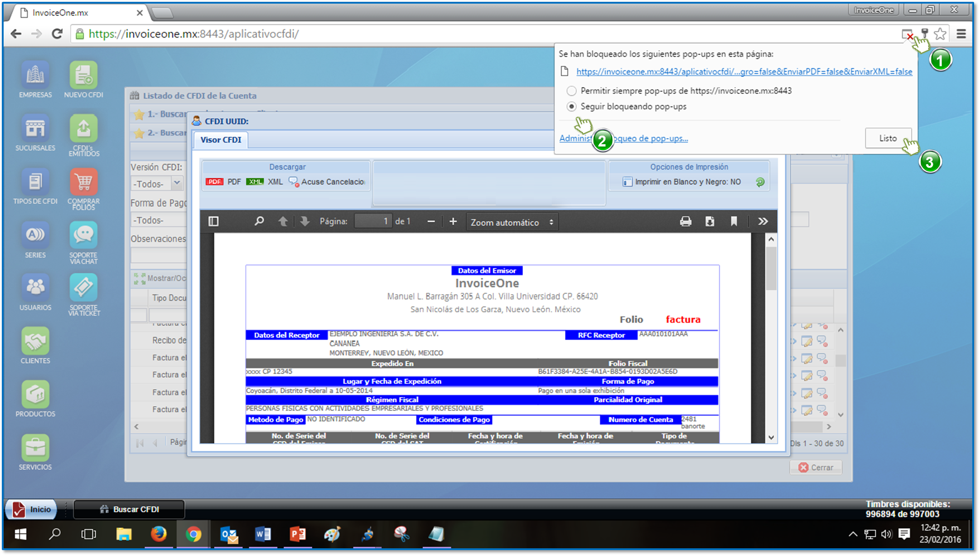Click the Inicio start button
The width and height of the screenshot is (980, 556).
pyautogui.click(x=31, y=509)
